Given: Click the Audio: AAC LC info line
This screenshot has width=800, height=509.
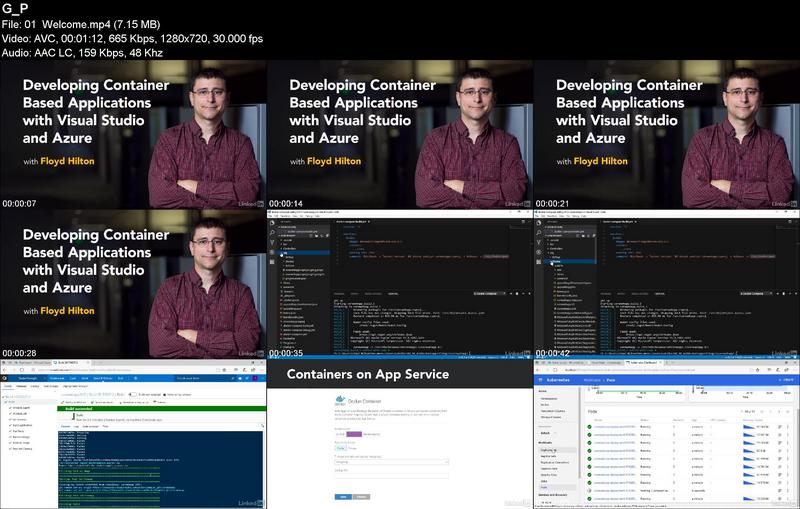Looking at the screenshot, I should pyautogui.click(x=82, y=53).
